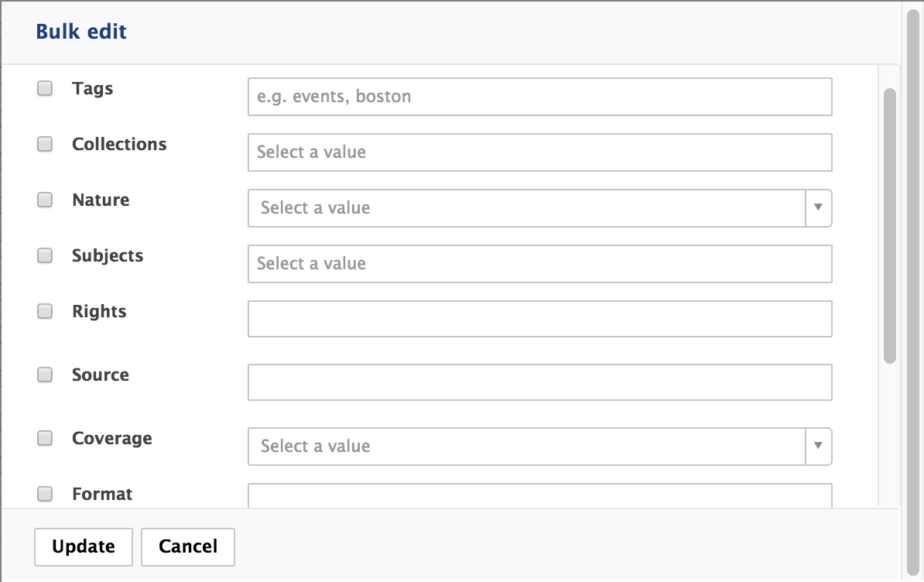The image size is (924, 582).
Task: Check the Subjects checkbox
Action: click(44, 255)
